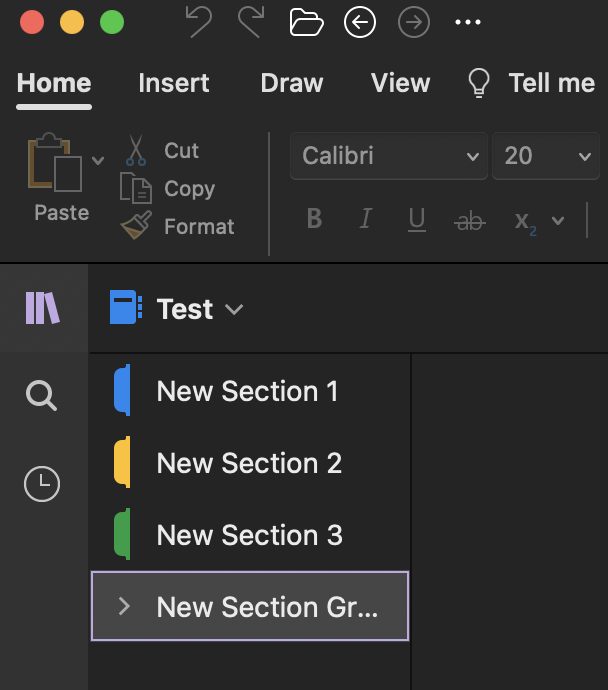
Task: Expand the Test notebook chevron
Action: click(x=234, y=309)
